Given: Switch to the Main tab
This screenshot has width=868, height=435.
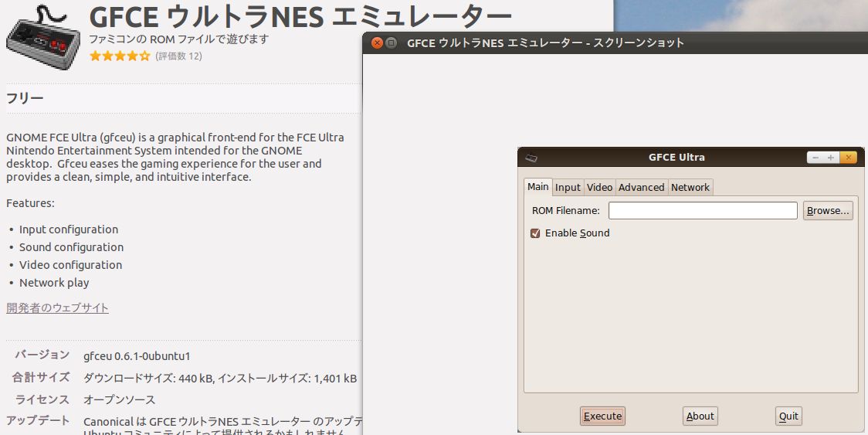Looking at the screenshot, I should click(538, 187).
